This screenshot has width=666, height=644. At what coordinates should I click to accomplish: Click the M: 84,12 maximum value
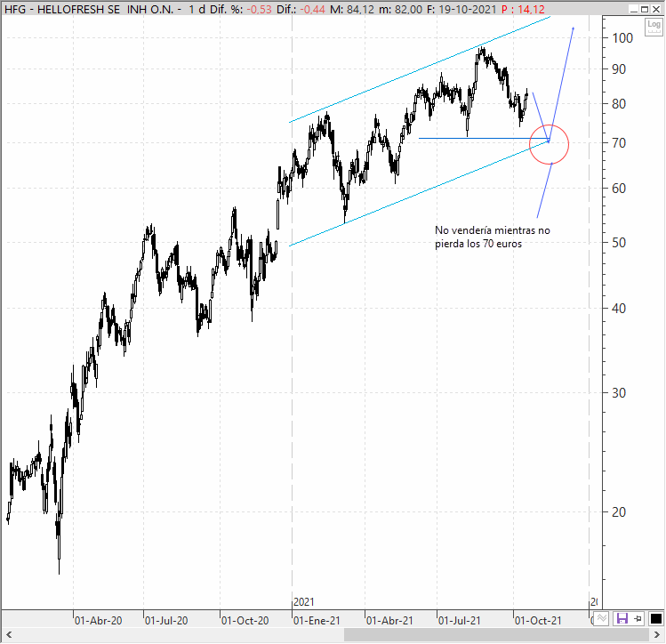pos(352,9)
